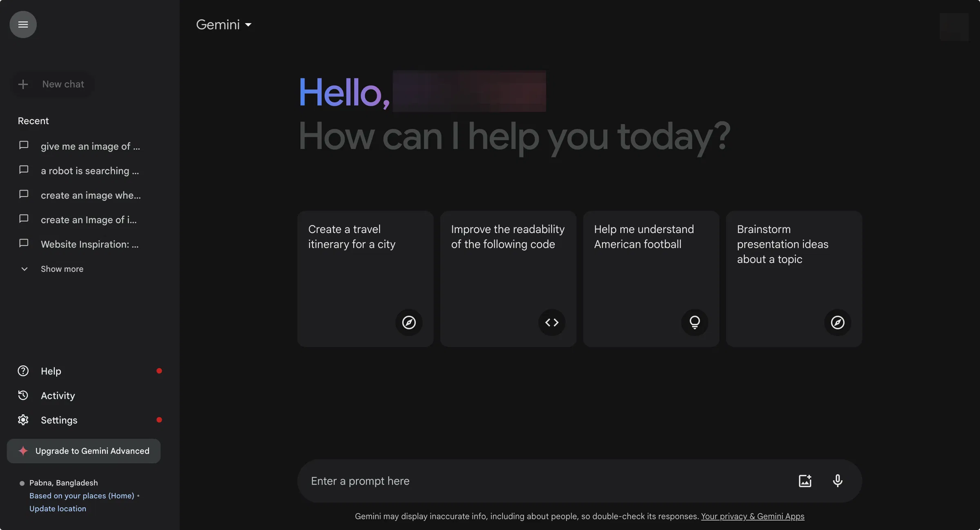Click the Help question mark icon
The height and width of the screenshot is (530, 980).
pyautogui.click(x=23, y=371)
